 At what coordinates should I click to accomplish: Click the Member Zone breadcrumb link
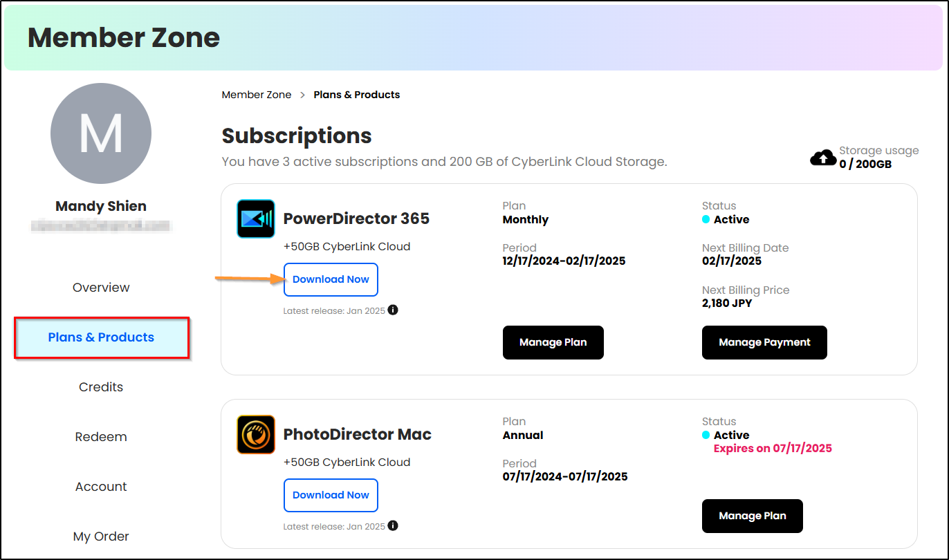click(257, 95)
